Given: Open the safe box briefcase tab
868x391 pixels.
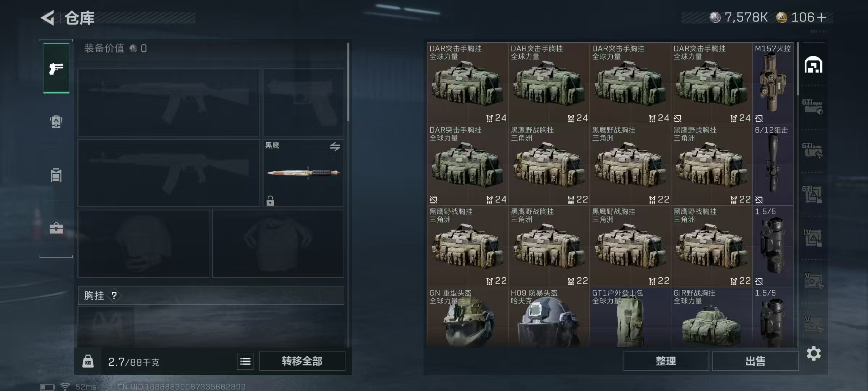Looking at the screenshot, I should point(56,228).
